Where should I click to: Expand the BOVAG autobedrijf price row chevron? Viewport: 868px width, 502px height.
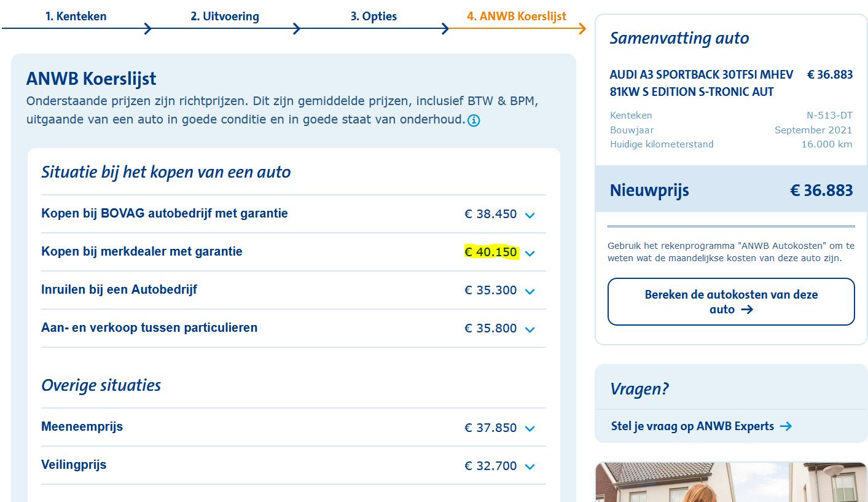pyautogui.click(x=530, y=215)
